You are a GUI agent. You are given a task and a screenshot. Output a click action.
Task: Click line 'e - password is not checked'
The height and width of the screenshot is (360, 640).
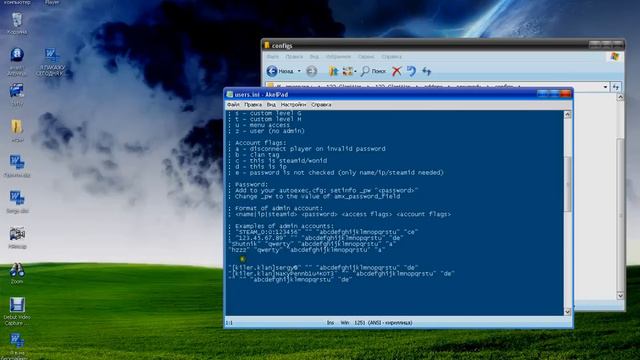tap(336, 173)
